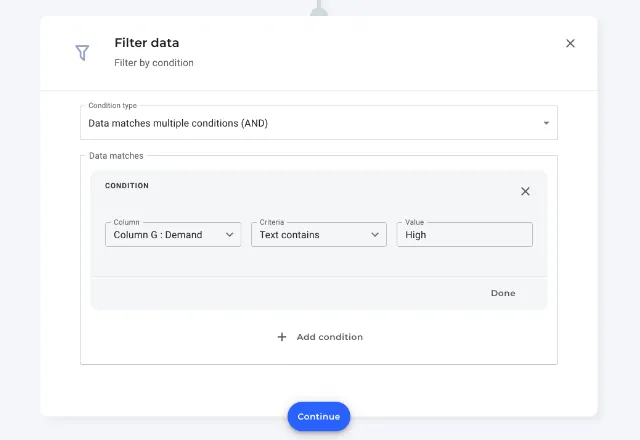This screenshot has width=640, height=440.
Task: Click the plus icon beside Add condition
Action: point(282,337)
